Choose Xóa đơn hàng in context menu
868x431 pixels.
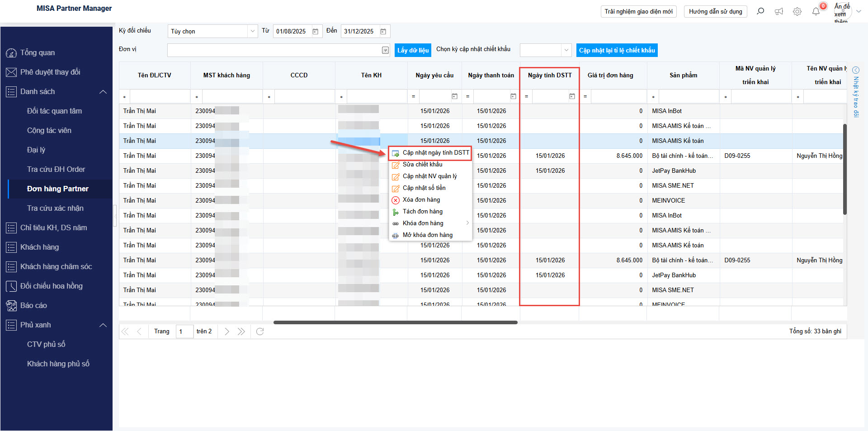coord(421,200)
